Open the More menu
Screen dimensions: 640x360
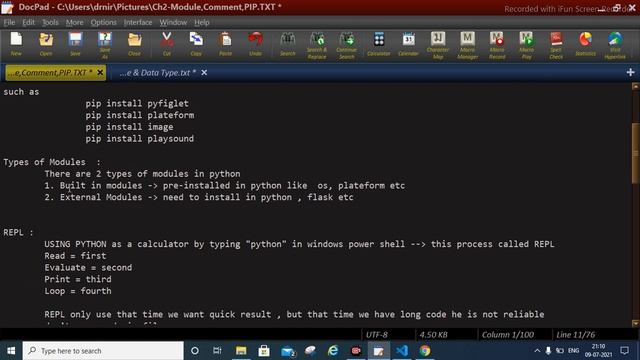tap(74, 22)
